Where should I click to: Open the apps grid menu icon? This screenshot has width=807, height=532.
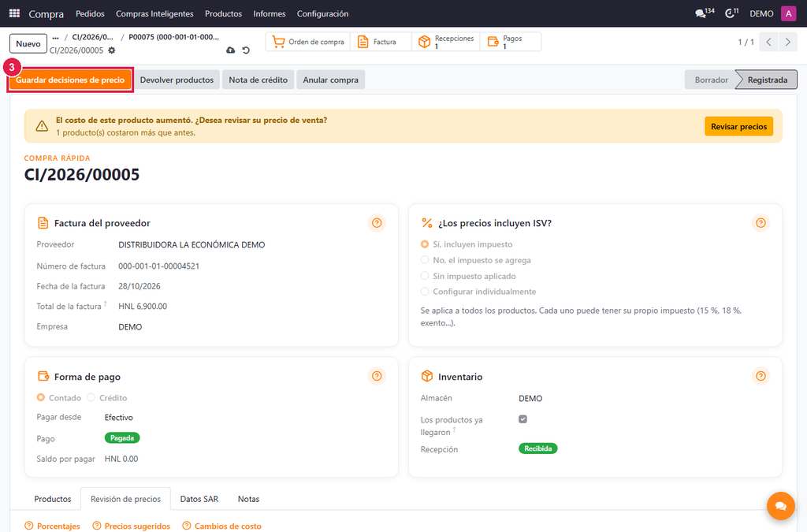pos(14,13)
